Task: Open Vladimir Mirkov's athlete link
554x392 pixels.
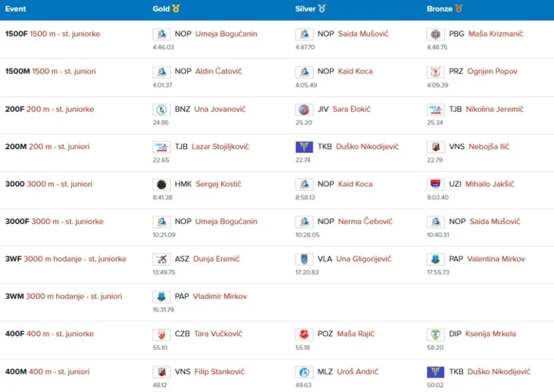Action: [220, 296]
